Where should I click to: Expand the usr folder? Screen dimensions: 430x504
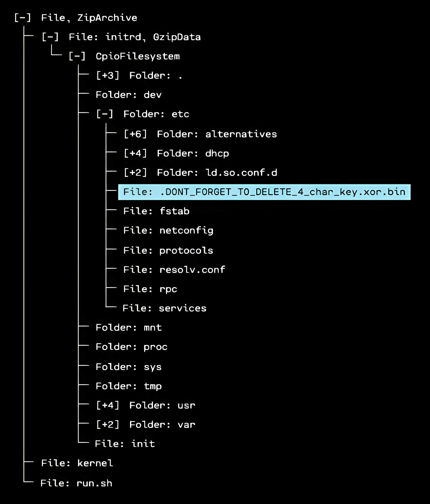coord(108,405)
